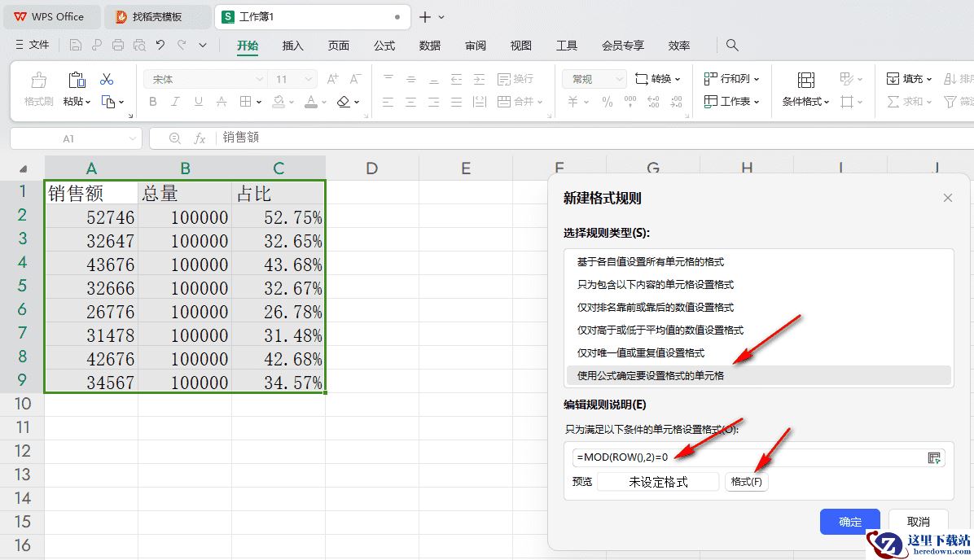Click the 合并 merge cells button
The width and height of the screenshot is (974, 560).
[520, 101]
